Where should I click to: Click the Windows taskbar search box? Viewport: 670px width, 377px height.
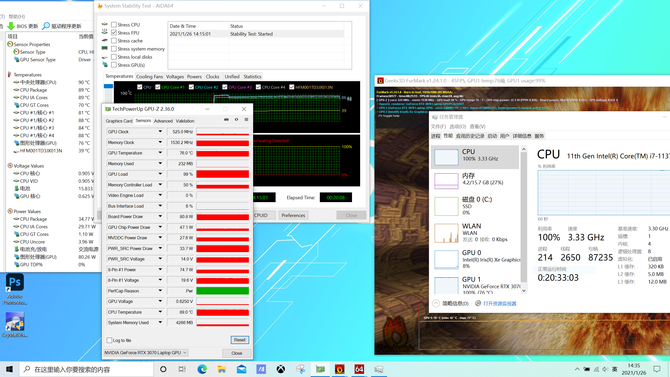coord(87,369)
